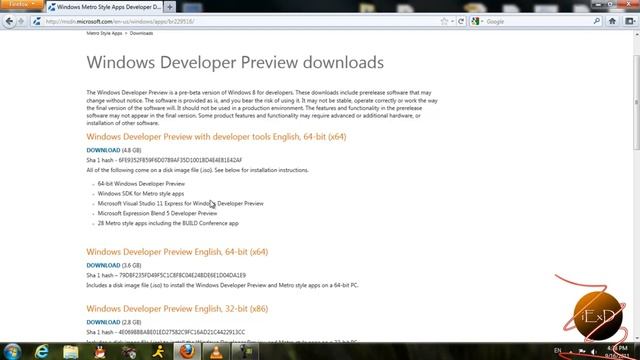Open the volume speaker tray icon
640x360 pixels.
pos(594,351)
